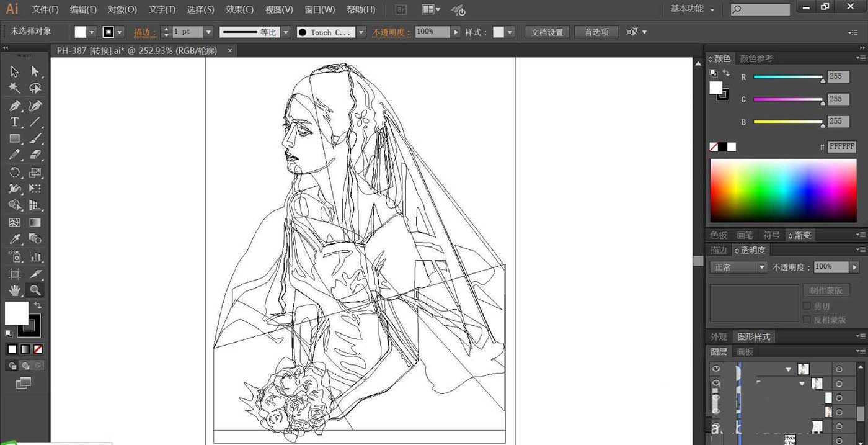Open the fill color dropdown in control bar

tap(92, 32)
